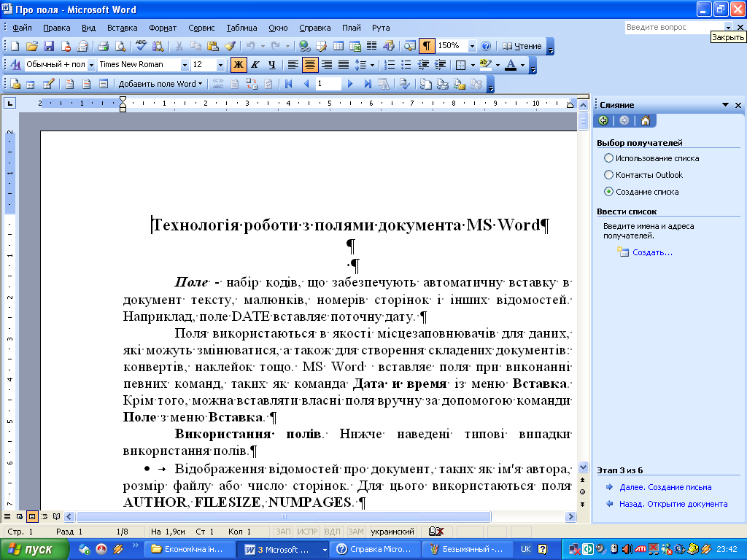Select Использование списка radio option
The height and width of the screenshot is (560, 747).
click(608, 158)
